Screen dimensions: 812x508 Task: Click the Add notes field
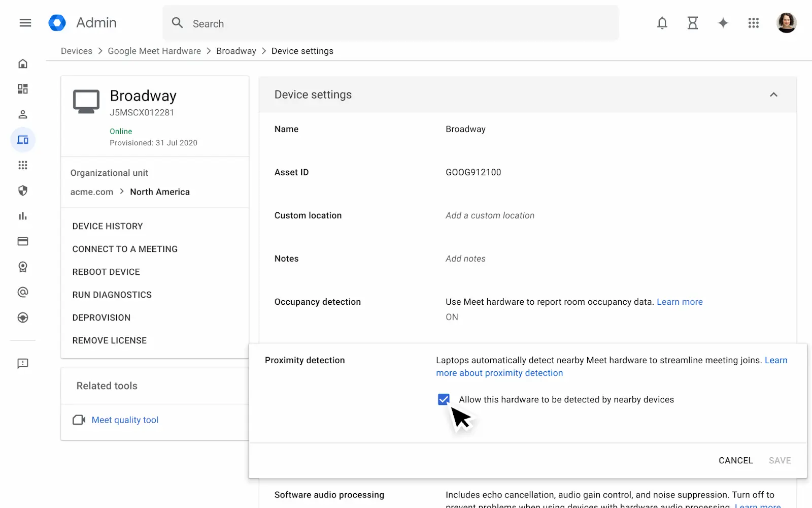(x=465, y=259)
